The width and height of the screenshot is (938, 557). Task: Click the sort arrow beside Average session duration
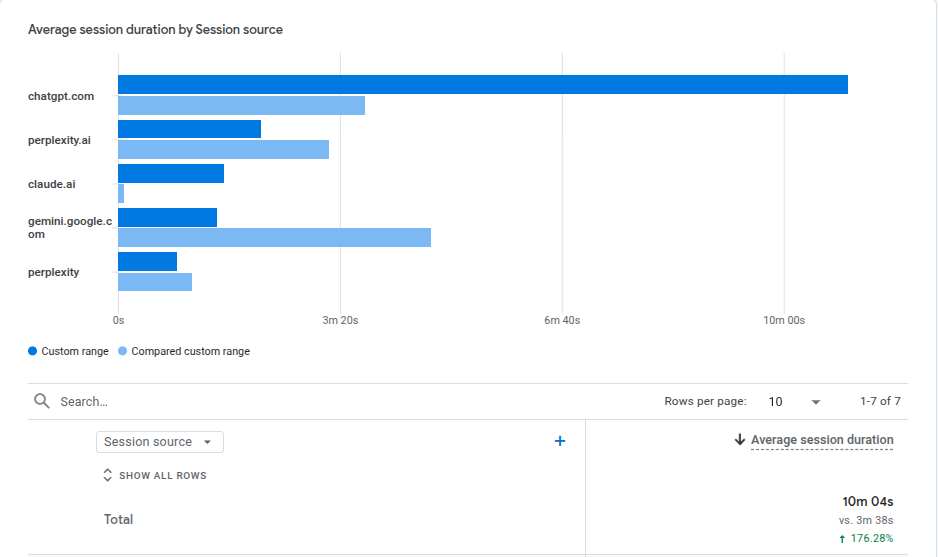click(740, 440)
